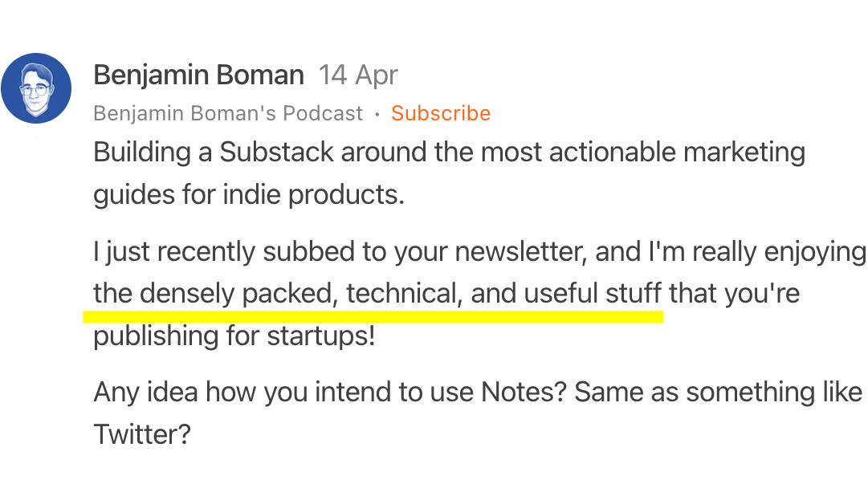Click "Any idea" starting the last paragraph
The image size is (868, 488).
pos(146,392)
